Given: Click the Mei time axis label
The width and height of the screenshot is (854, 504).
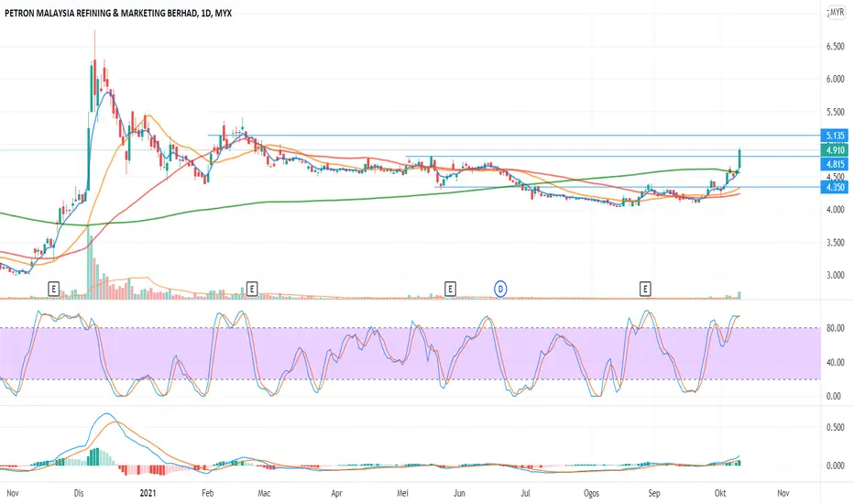Looking at the screenshot, I should tap(402, 493).
